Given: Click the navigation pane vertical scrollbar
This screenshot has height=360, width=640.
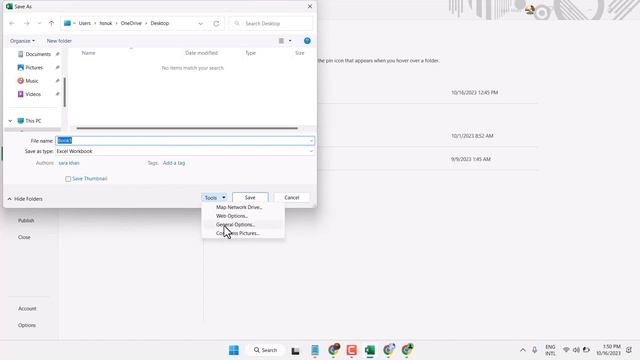Looking at the screenshot, I should 64,92.
